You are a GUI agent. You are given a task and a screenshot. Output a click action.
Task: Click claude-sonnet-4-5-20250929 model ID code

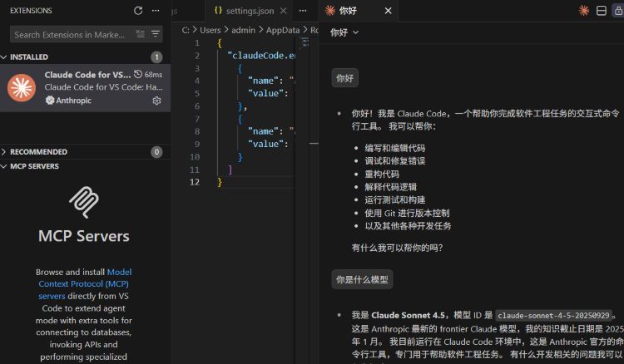553,316
